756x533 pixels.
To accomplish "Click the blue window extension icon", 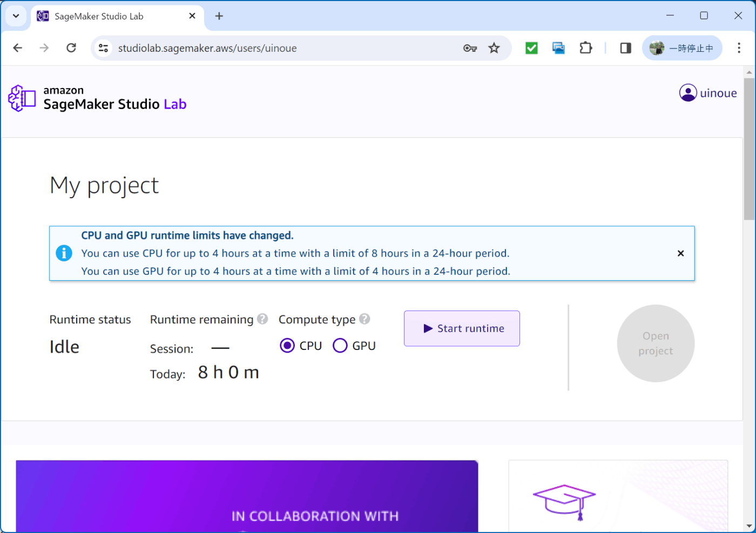I will (558, 48).
